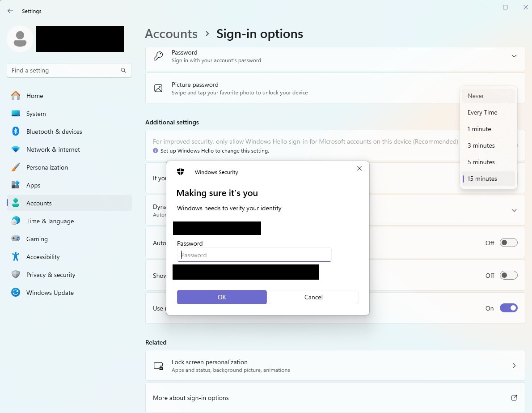The image size is (532, 413).
Task: Select Never in the timeout dropdown
Action: click(489, 96)
